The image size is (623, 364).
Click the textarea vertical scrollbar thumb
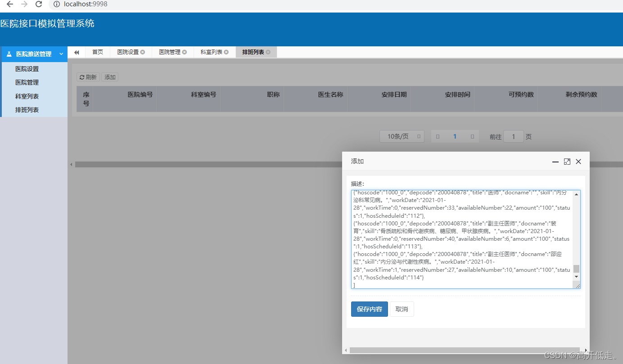tap(576, 269)
